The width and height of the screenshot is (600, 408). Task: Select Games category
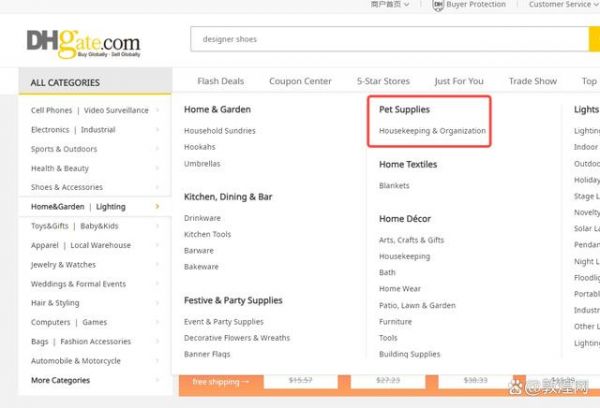95,322
